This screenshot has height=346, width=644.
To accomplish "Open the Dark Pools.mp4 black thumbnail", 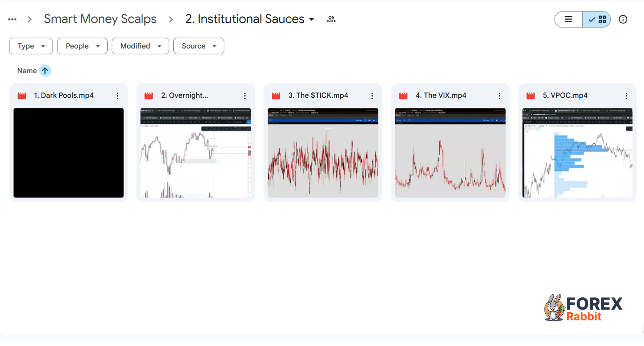I will pos(69,153).
